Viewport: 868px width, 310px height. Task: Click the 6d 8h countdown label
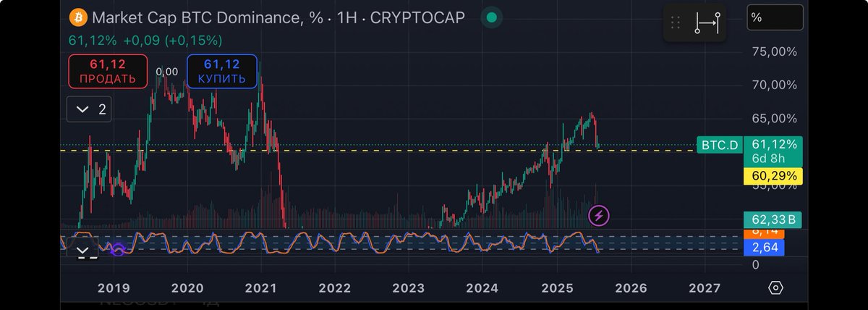(x=770, y=159)
